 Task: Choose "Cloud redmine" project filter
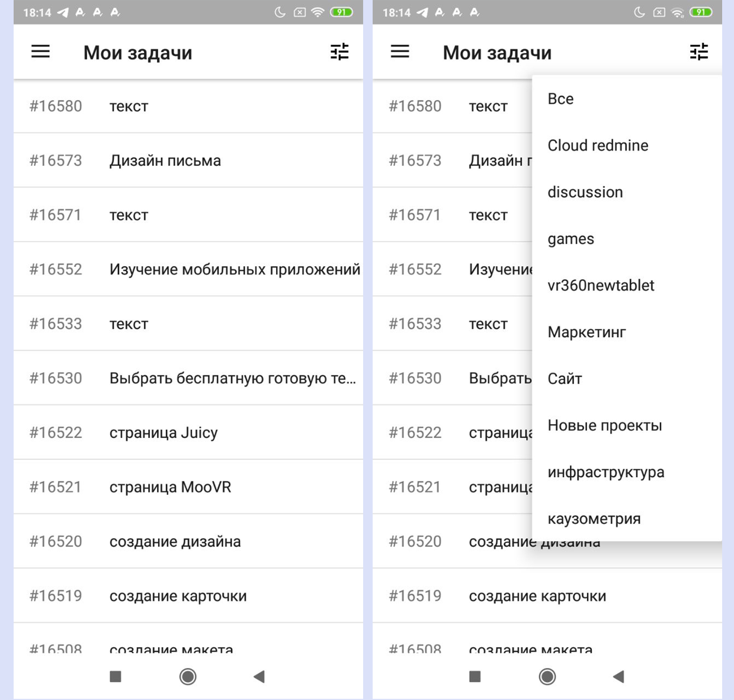click(x=598, y=146)
